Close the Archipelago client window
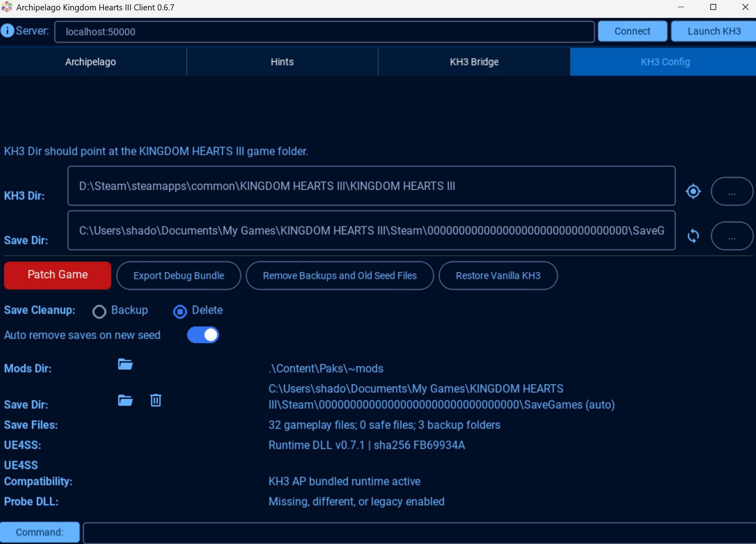 745,7
